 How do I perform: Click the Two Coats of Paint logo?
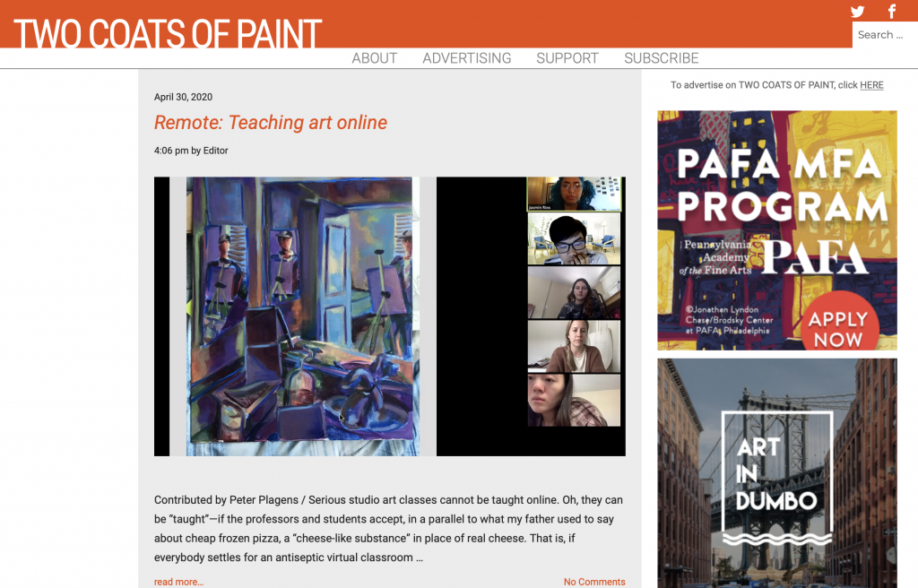(168, 33)
